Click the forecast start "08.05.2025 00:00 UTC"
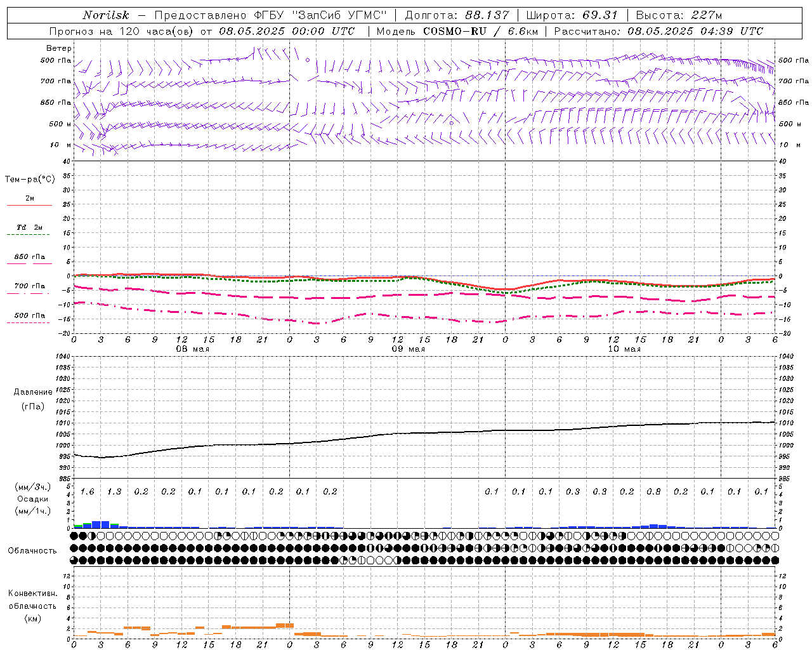Image resolution: width=812 pixels, height=650 pixels. click(x=287, y=31)
